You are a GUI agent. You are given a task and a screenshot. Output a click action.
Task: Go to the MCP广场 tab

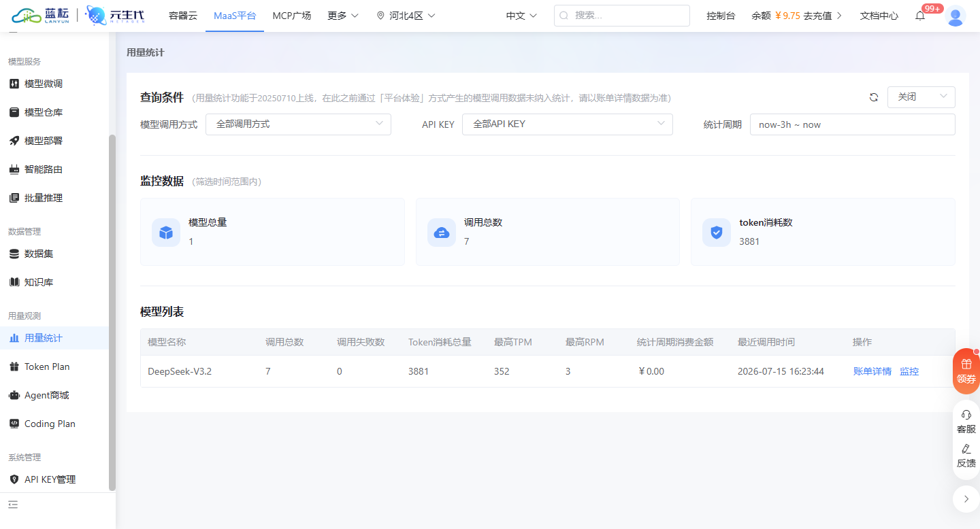(292, 16)
